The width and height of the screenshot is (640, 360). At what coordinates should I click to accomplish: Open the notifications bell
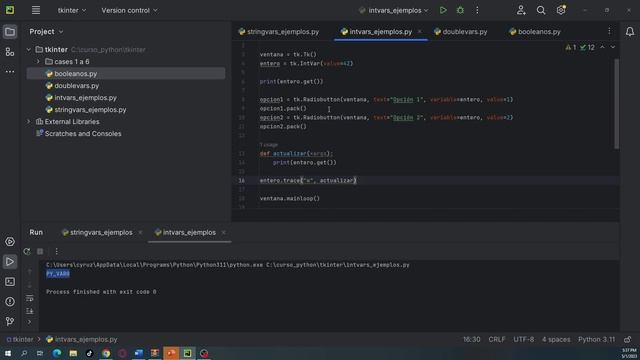[630, 32]
